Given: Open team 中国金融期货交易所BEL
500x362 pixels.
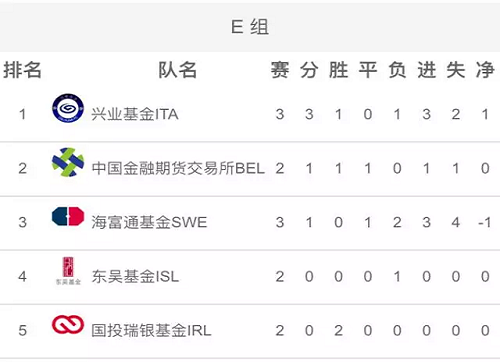Looking at the screenshot, I should point(178,168).
